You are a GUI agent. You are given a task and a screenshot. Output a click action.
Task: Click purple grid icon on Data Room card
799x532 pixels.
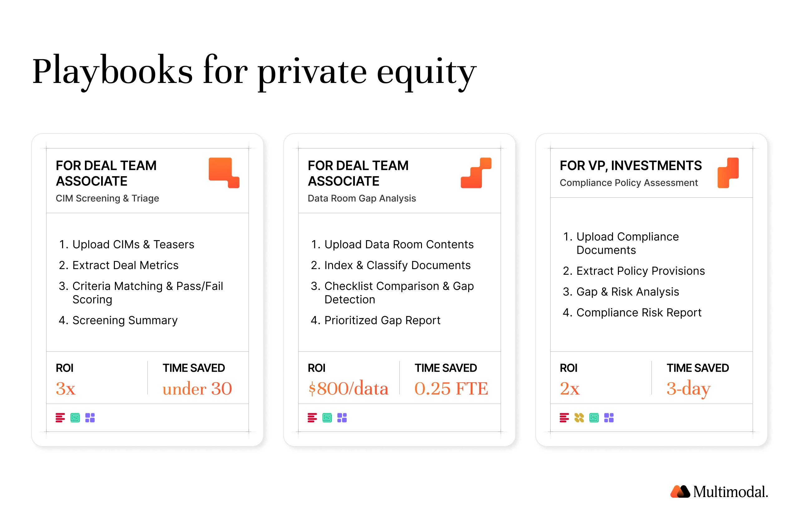coord(342,418)
